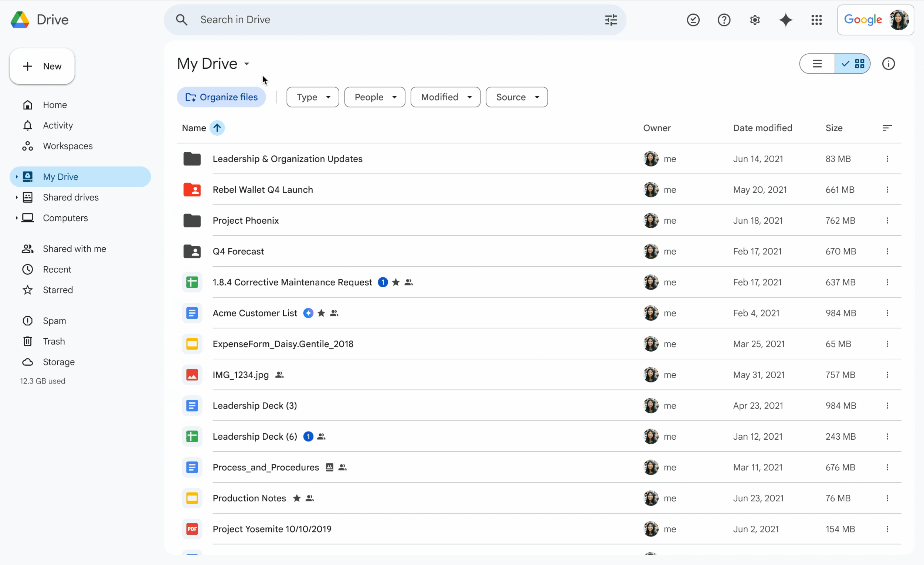Select Recent in the sidebar

(x=57, y=269)
